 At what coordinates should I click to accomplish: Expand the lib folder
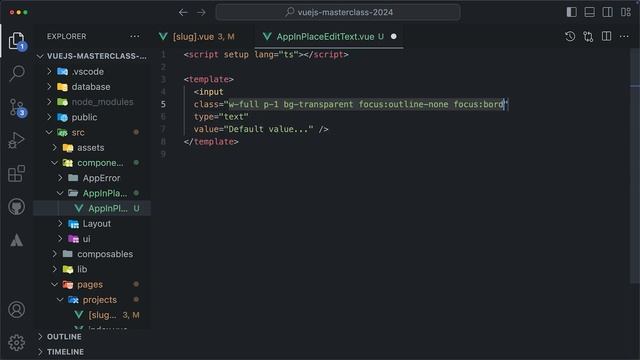tap(93, 269)
